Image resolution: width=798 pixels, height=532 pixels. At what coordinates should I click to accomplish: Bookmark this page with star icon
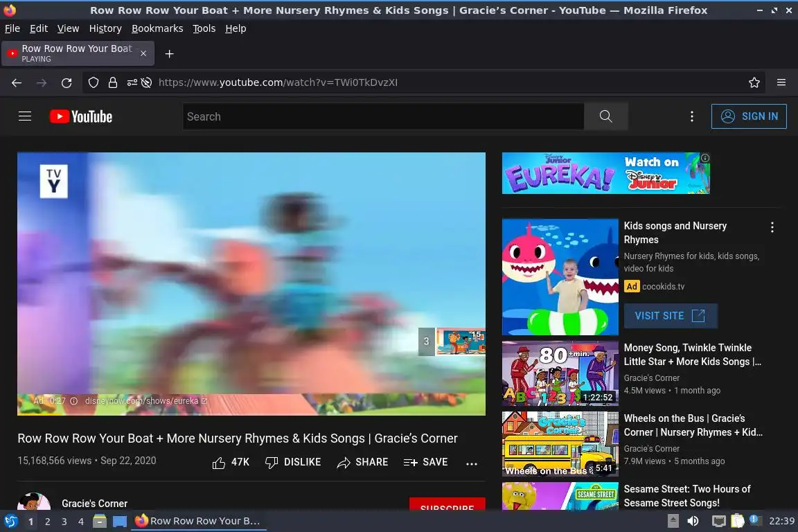coord(754,82)
